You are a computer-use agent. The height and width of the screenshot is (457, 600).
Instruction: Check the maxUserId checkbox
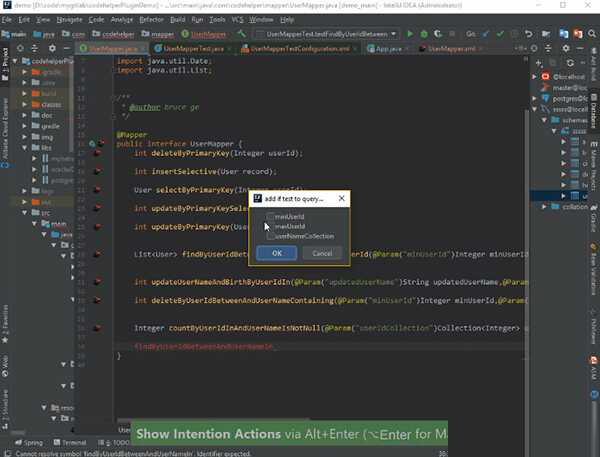[x=268, y=226]
